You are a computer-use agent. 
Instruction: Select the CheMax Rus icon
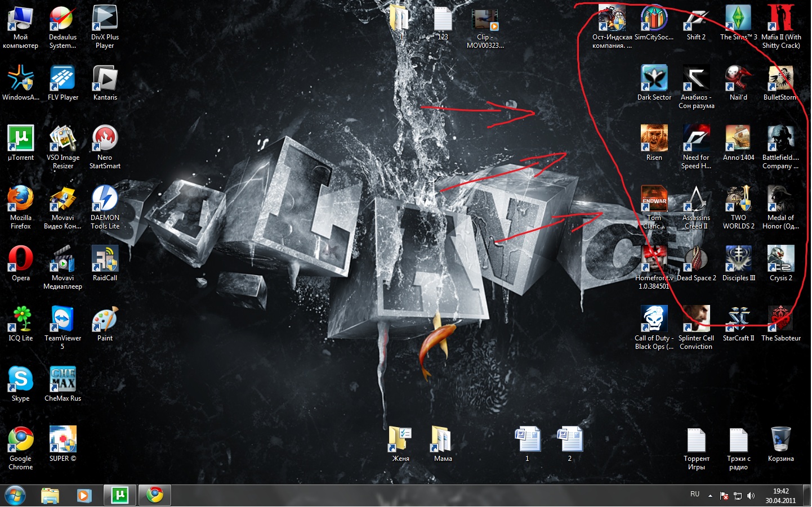coord(63,384)
